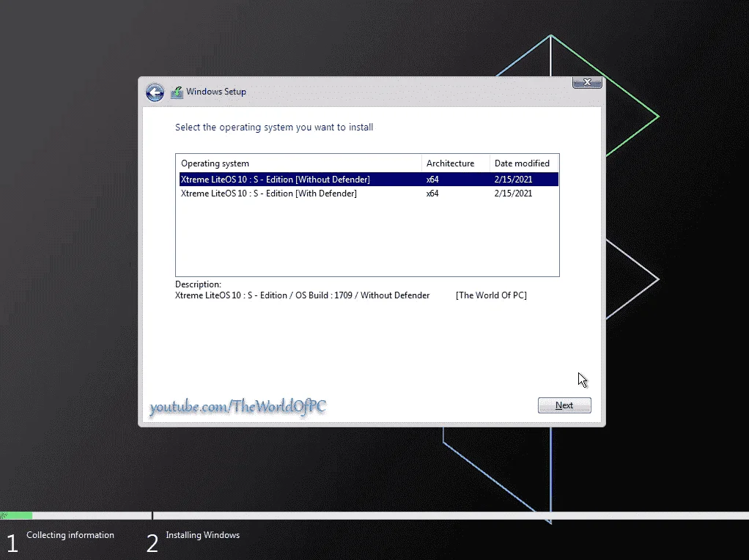Click the Architecture column header
This screenshot has width=749, height=560.
456,163
